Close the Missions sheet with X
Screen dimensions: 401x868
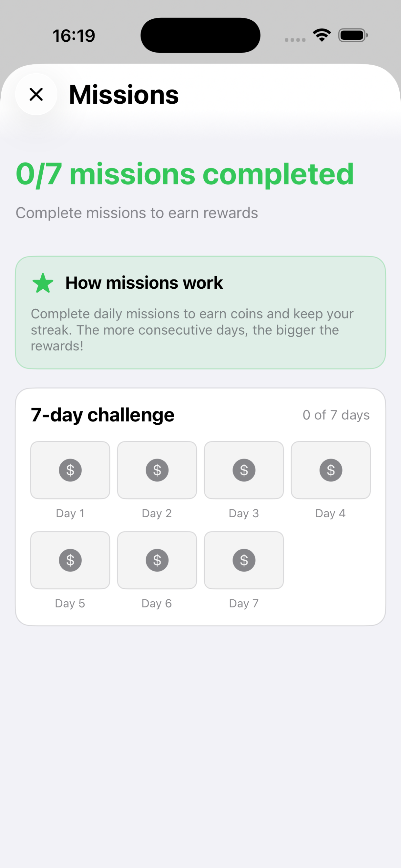click(36, 94)
